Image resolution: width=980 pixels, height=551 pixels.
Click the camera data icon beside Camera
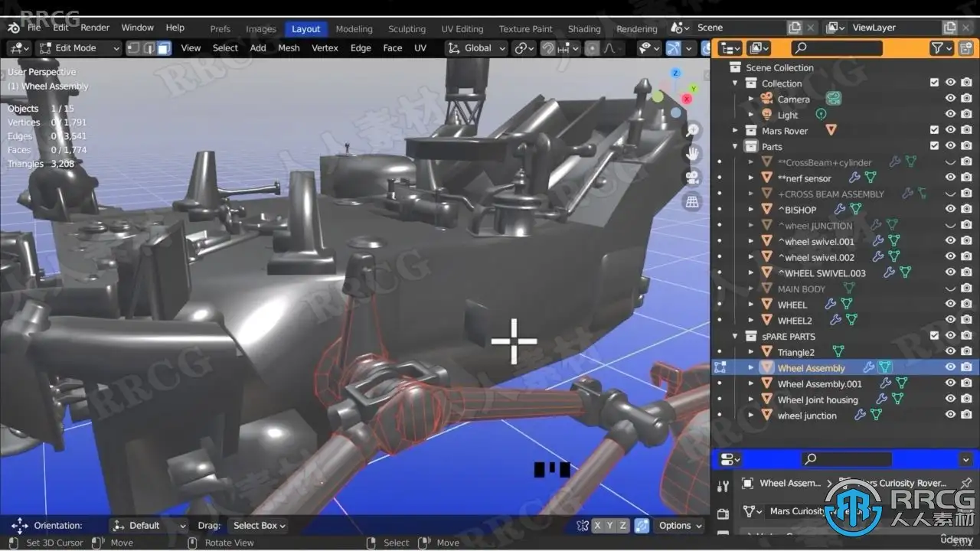(834, 99)
